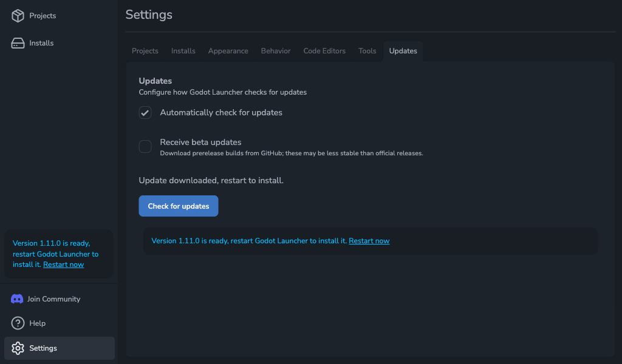The height and width of the screenshot is (364, 622).
Task: Open Help label in sidebar
Action: click(x=37, y=323)
